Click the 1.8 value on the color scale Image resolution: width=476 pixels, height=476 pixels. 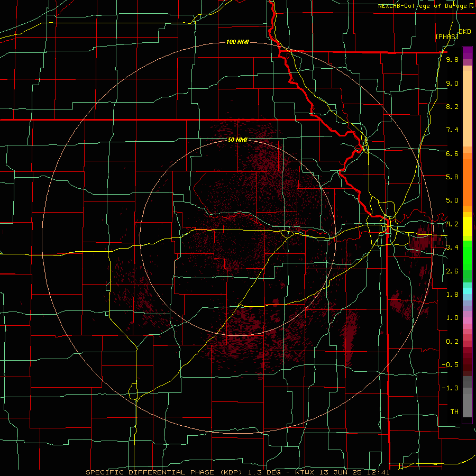pyautogui.click(x=452, y=295)
